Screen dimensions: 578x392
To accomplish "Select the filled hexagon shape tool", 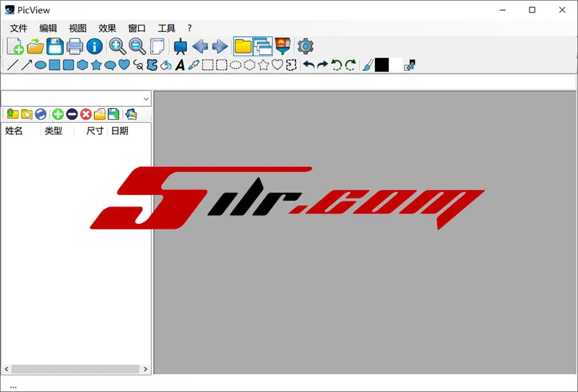I will click(x=82, y=65).
